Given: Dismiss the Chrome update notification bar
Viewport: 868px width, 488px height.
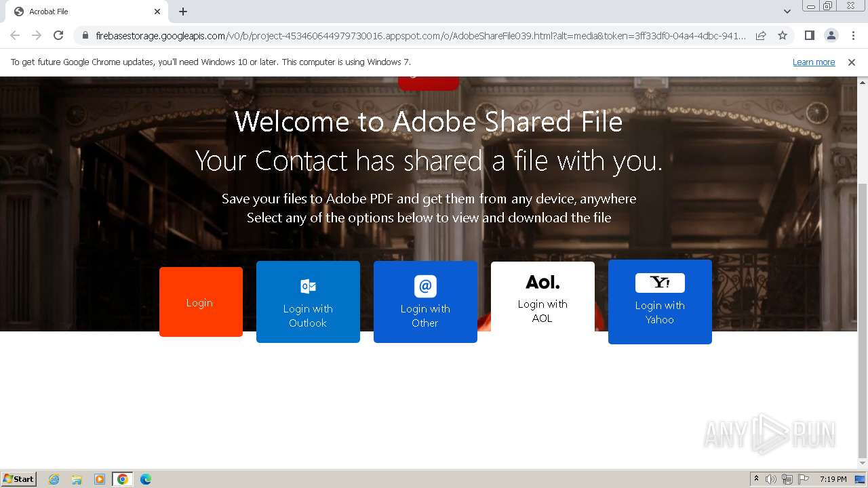Looking at the screenshot, I should tap(852, 62).
